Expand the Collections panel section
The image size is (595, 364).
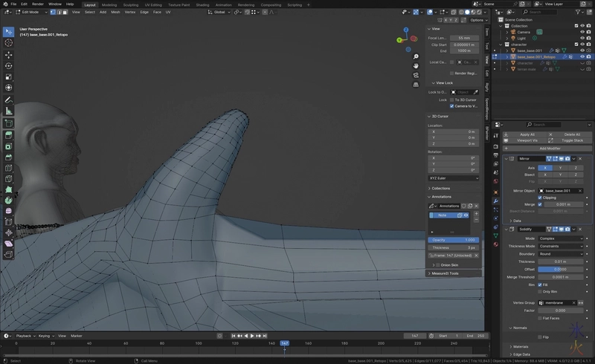click(440, 188)
